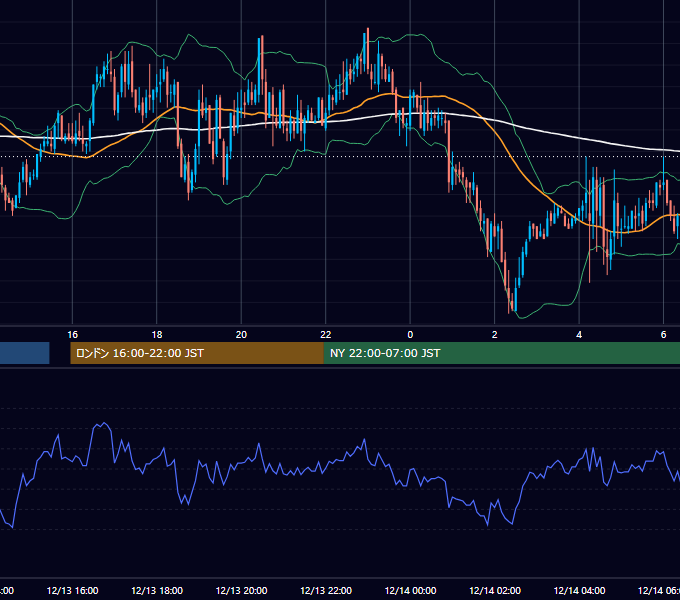Click the 18 hour label on price chart
Viewport: 680px width, 600px height.
click(157, 335)
